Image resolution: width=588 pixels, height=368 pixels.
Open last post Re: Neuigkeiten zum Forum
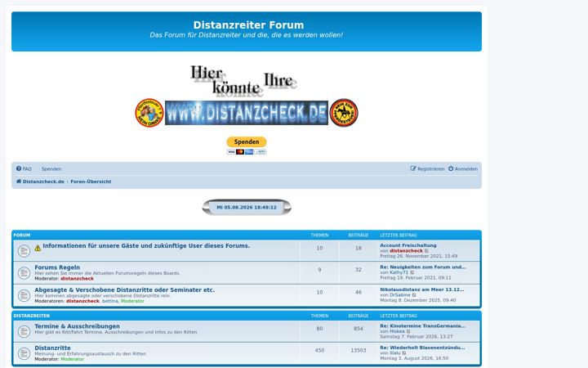(x=423, y=267)
